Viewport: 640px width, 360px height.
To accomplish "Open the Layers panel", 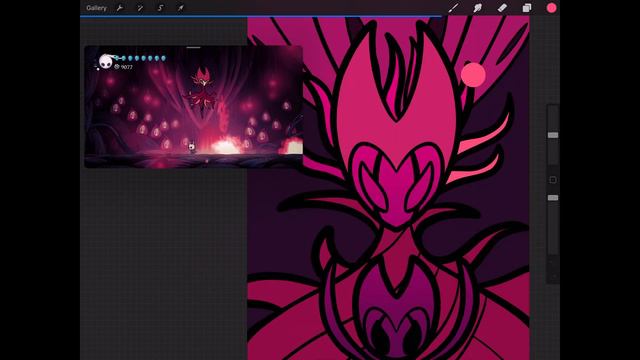I will (527, 8).
